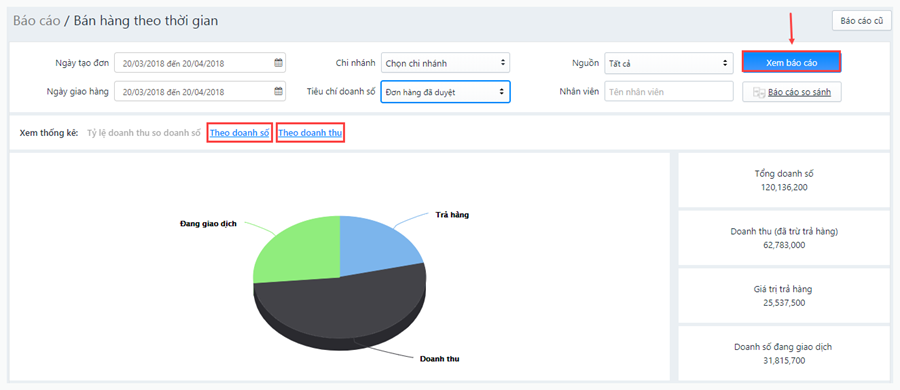This screenshot has height=390, width=900.
Task: Select Tỷ lệ doanh thu so doanh số view
Action: point(143,133)
